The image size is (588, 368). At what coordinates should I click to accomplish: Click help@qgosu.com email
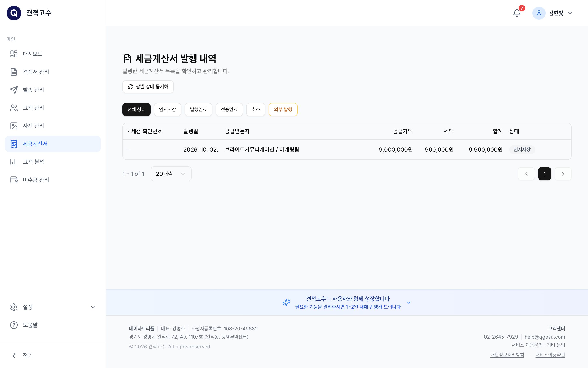545,337
